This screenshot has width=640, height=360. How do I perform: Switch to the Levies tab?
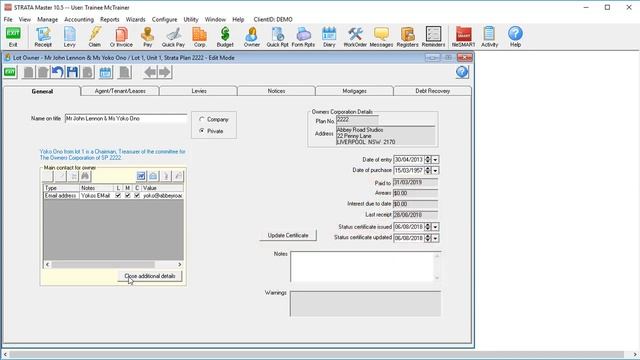(x=199, y=91)
